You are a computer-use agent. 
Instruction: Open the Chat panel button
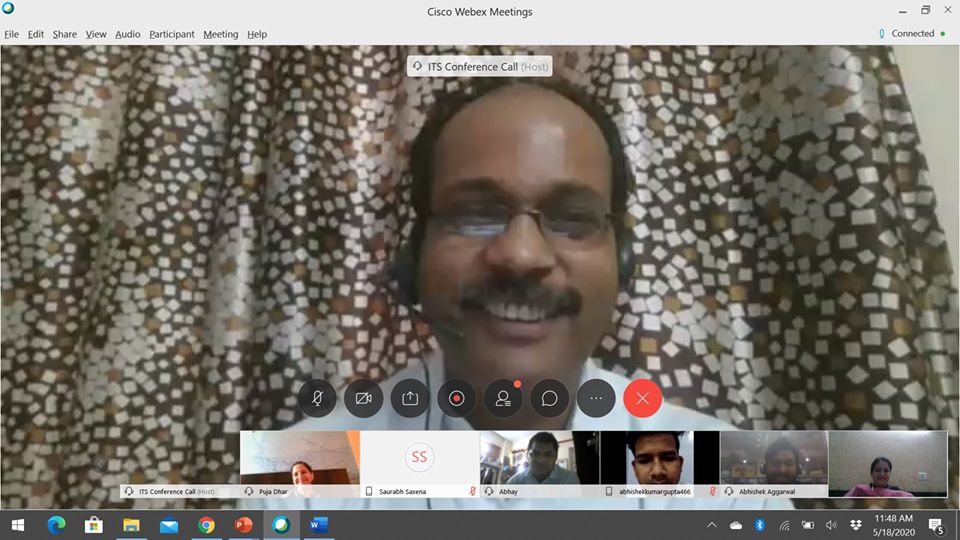tap(550, 399)
